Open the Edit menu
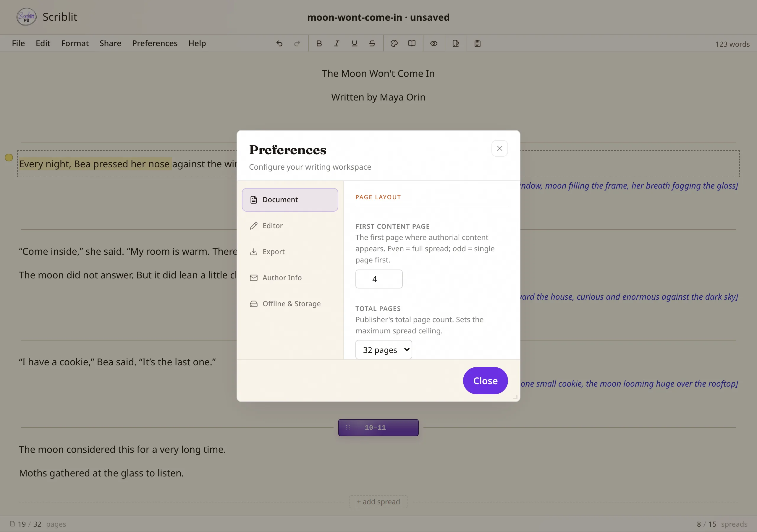Viewport: 757px width, 532px height. (x=43, y=43)
